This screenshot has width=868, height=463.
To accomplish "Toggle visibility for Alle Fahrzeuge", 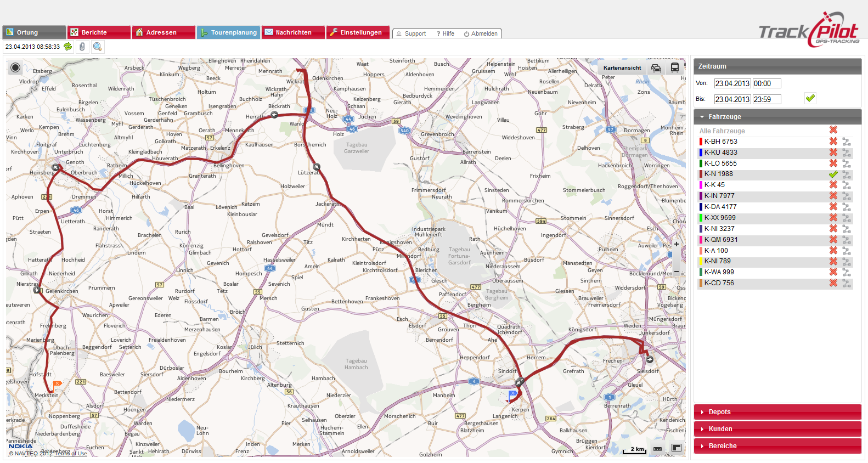I will (833, 129).
